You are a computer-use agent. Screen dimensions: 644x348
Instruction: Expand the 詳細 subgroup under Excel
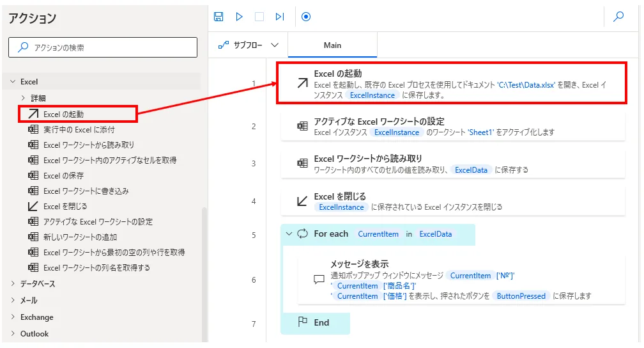(24, 98)
